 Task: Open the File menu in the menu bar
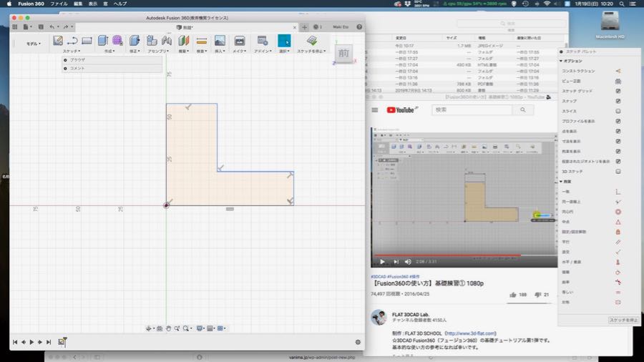pos(59,4)
